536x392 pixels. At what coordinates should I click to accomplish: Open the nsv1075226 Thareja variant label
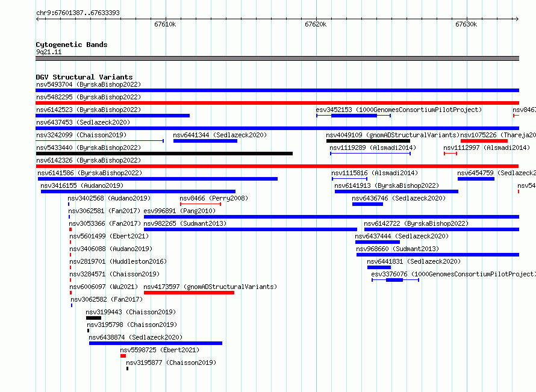pyautogui.click(x=498, y=135)
